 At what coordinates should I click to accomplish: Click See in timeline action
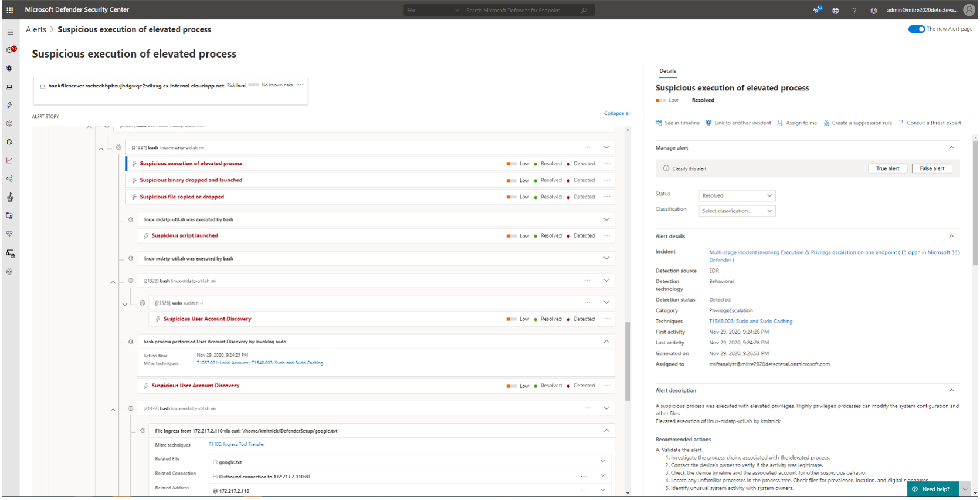[x=677, y=123]
